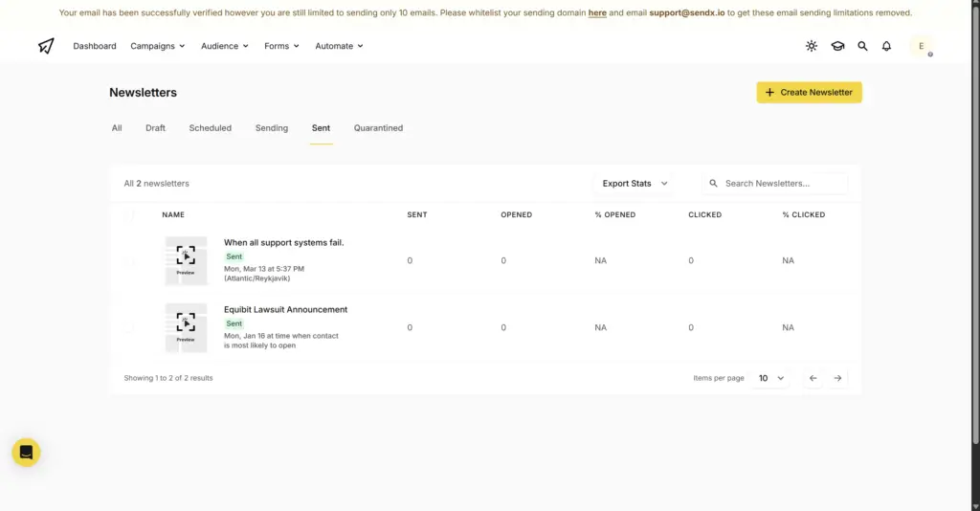
Task: Switch to the Quarantined tab
Action: coord(378,128)
